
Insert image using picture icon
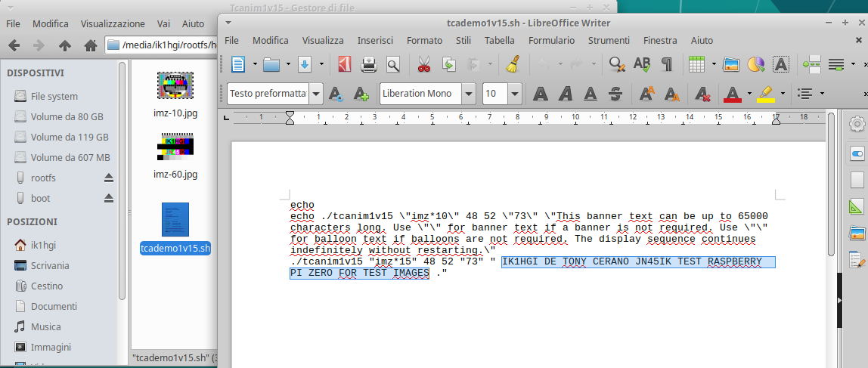(731, 64)
